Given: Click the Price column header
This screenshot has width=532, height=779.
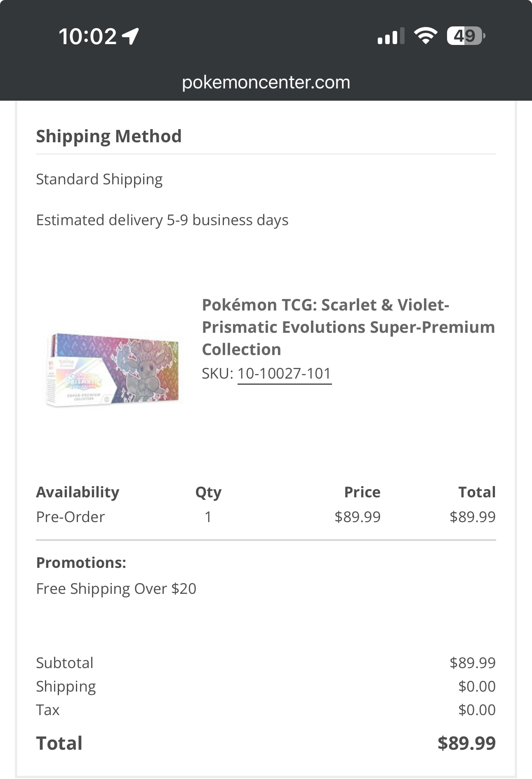Looking at the screenshot, I should 362,492.
